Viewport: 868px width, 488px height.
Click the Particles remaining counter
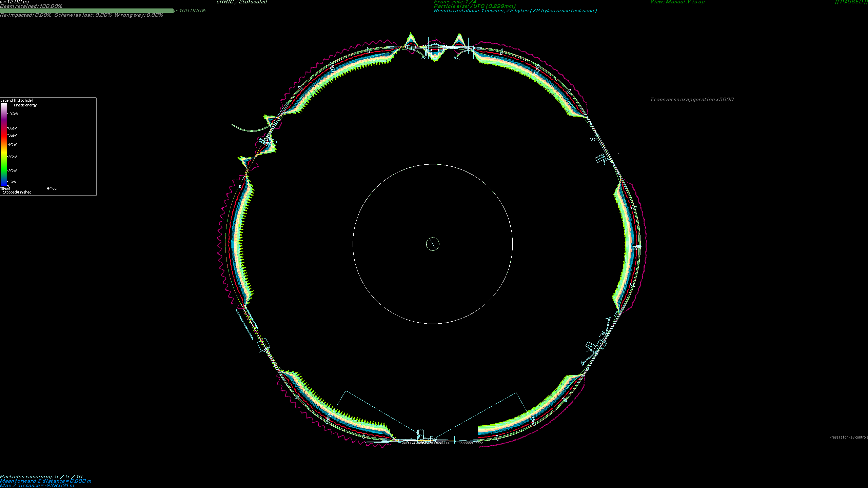pos(41,476)
